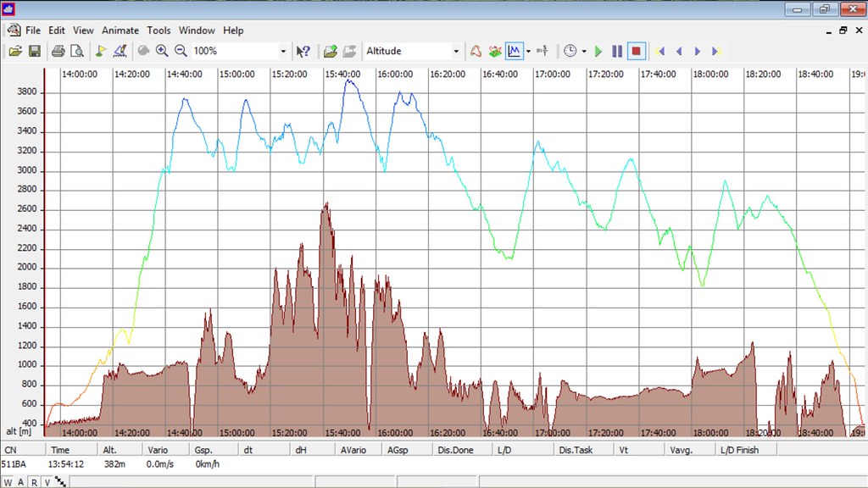Jump to the flight start
The width and height of the screenshot is (868, 488).
659,52
